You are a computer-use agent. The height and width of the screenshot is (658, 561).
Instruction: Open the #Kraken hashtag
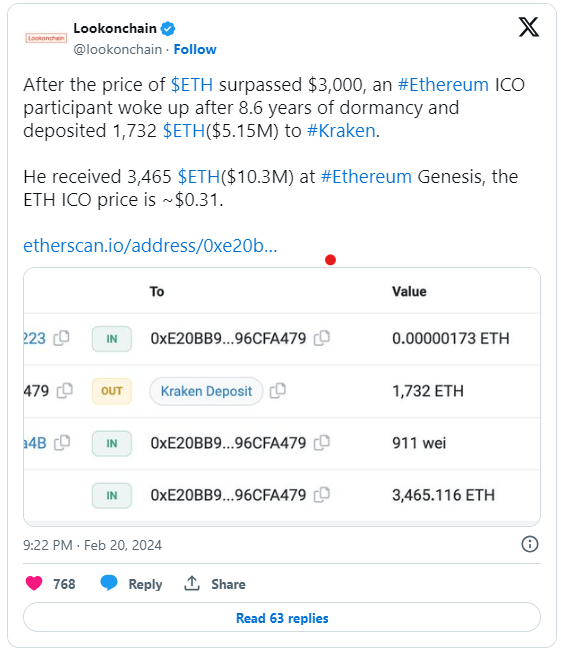(x=341, y=131)
